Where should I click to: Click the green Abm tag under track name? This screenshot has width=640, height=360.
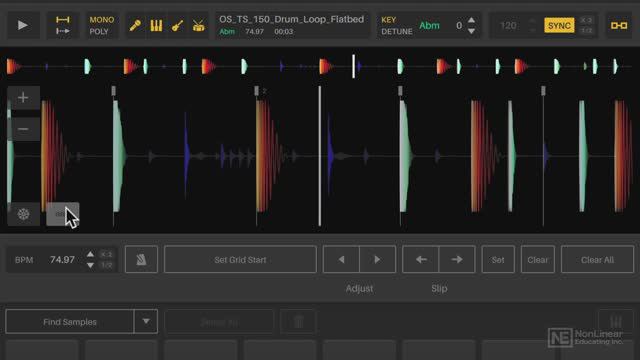coord(227,31)
